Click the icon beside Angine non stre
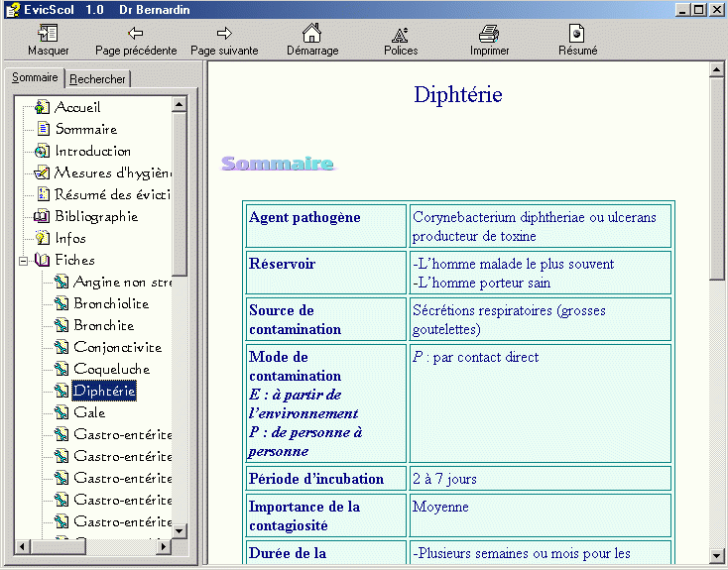 click(61, 282)
